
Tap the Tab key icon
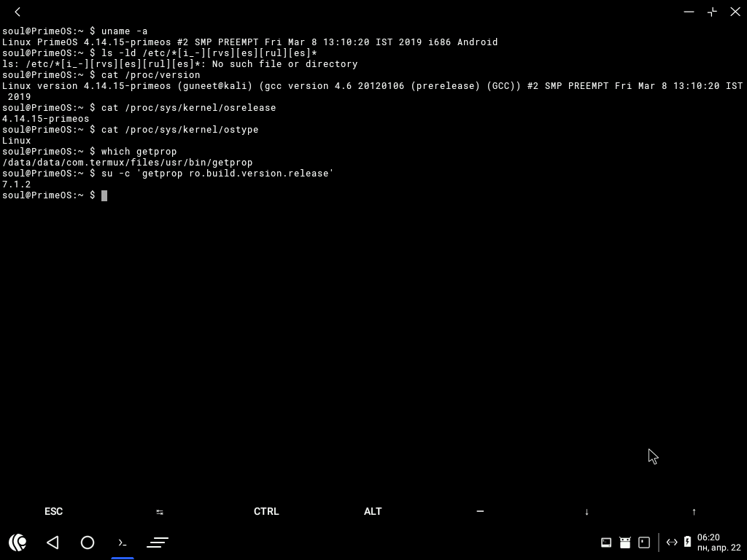(160, 512)
